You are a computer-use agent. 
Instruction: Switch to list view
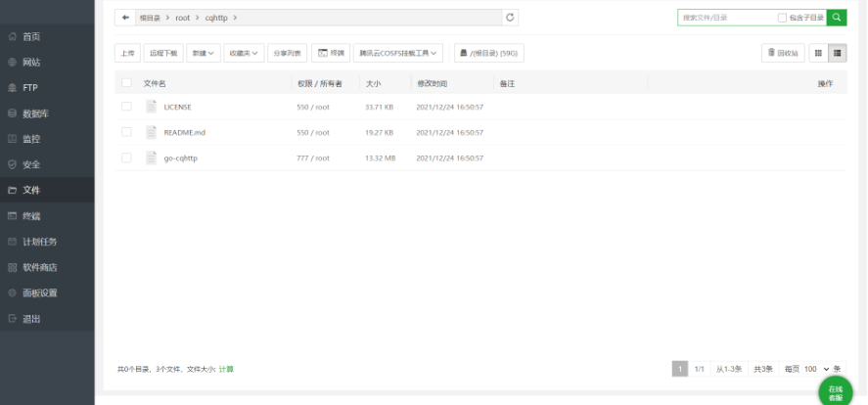[x=837, y=53]
